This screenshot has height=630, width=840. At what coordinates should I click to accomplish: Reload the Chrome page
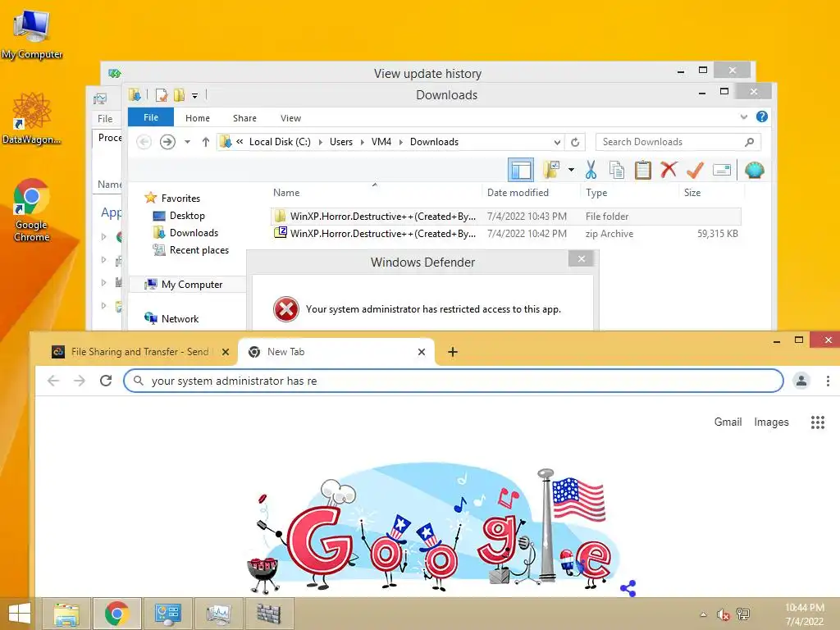[x=106, y=381]
